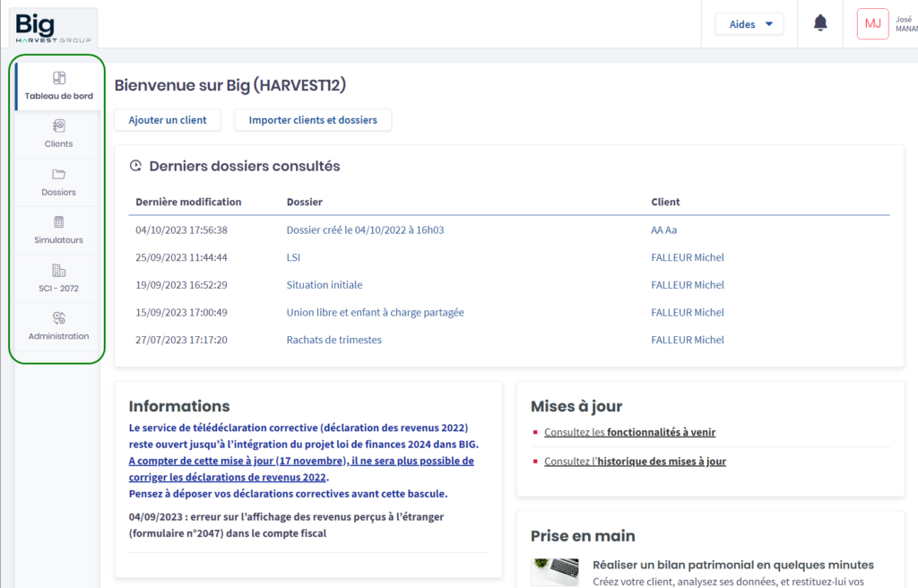Open Dossiers folder icon in sidebar
Screen dimensions: 918x588
[59, 175]
